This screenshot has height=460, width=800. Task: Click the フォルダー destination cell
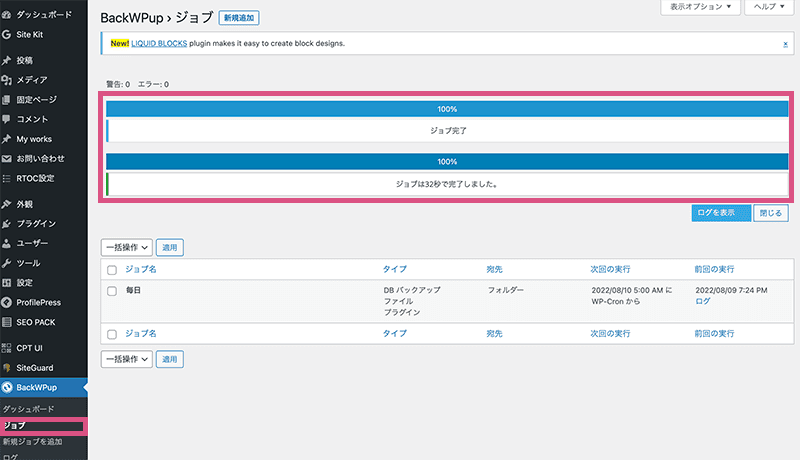pos(506,290)
